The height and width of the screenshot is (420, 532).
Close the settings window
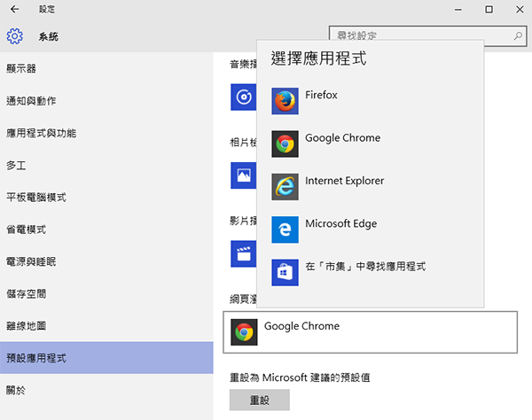click(x=520, y=10)
